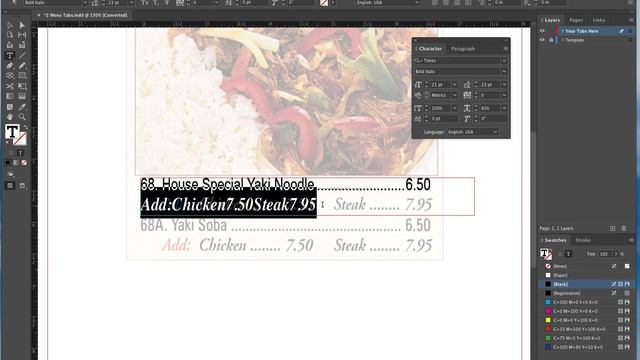The height and width of the screenshot is (360, 640).
Task: Click the Delete layer trash icon
Action: pyautogui.click(x=624, y=229)
